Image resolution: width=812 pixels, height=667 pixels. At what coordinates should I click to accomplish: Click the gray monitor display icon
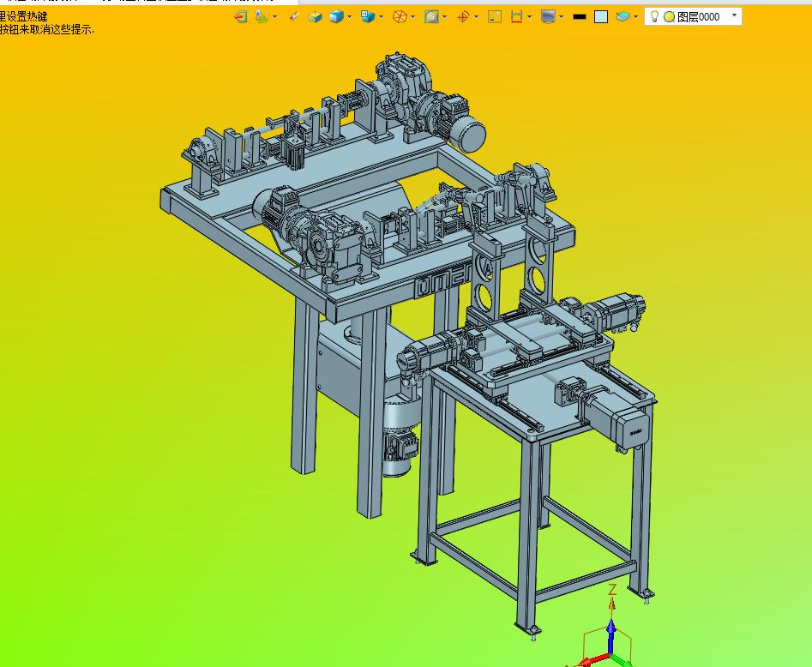coord(548,16)
